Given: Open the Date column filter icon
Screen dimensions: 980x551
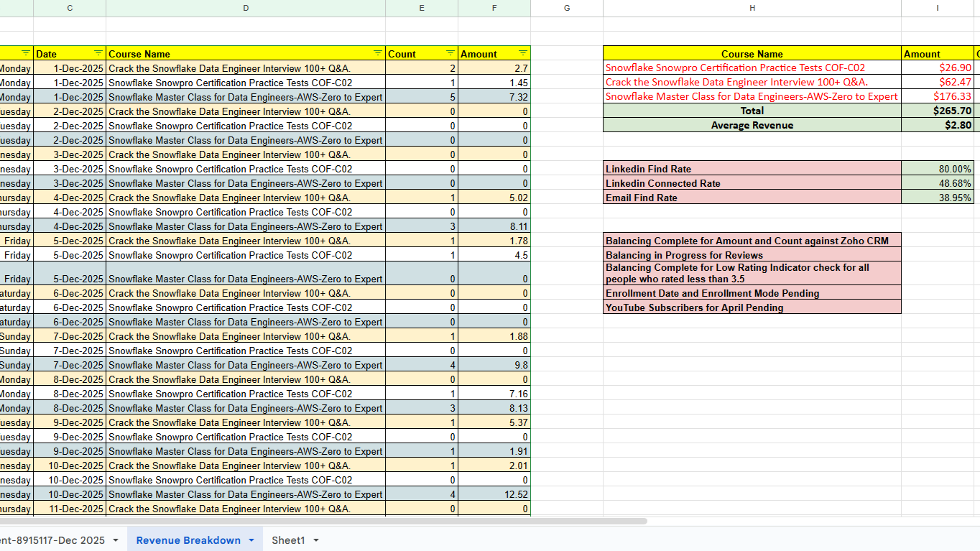Looking at the screenshot, I should [98, 54].
